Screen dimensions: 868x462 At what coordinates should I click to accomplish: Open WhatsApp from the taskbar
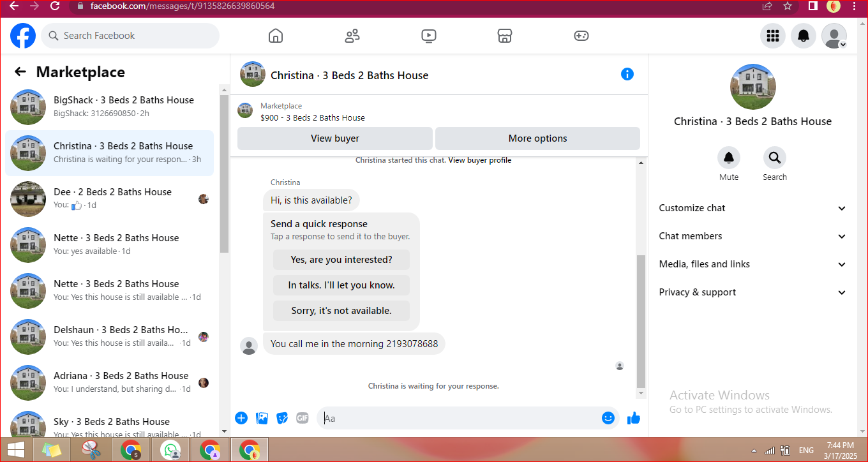click(x=170, y=450)
